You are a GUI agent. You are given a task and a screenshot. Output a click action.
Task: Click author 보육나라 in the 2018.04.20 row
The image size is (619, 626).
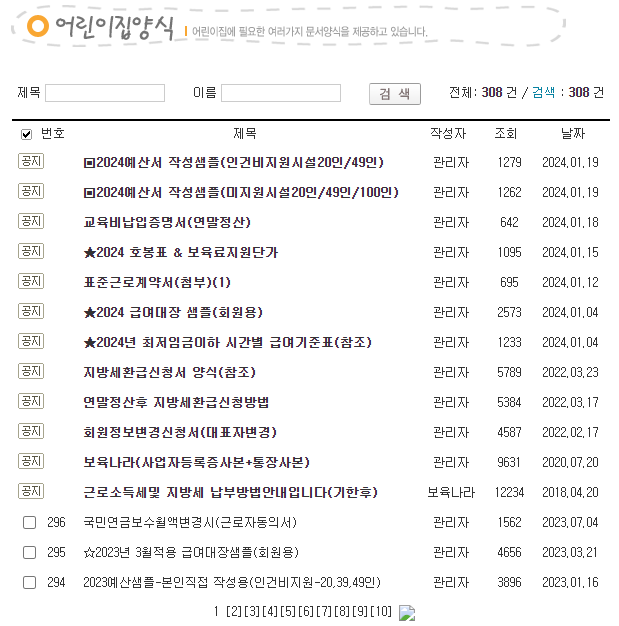(451, 492)
